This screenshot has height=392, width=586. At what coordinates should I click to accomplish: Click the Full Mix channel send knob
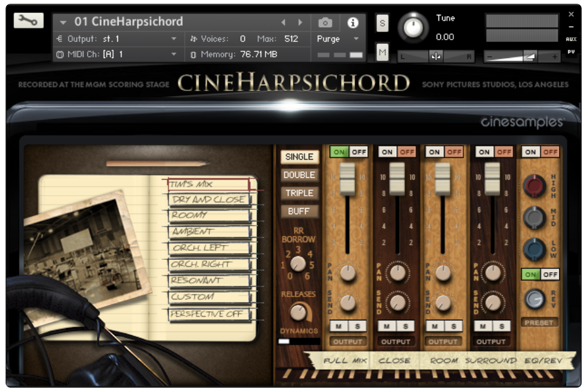point(348,302)
